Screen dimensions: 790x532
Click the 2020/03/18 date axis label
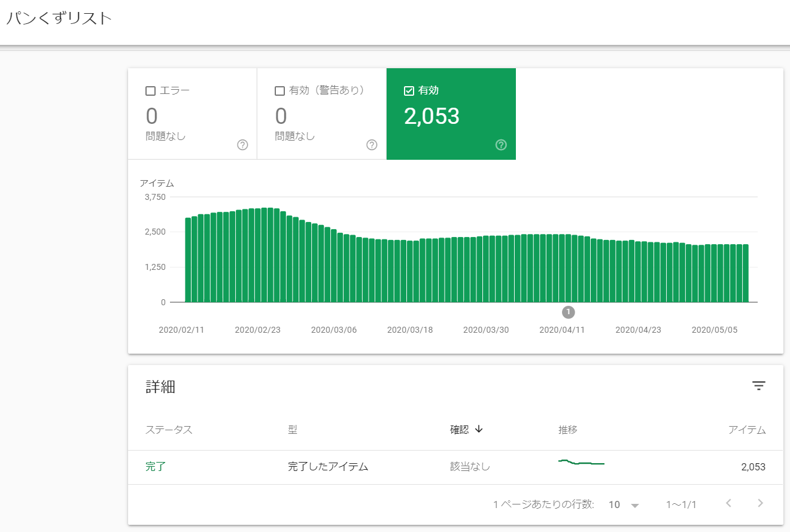coord(410,330)
